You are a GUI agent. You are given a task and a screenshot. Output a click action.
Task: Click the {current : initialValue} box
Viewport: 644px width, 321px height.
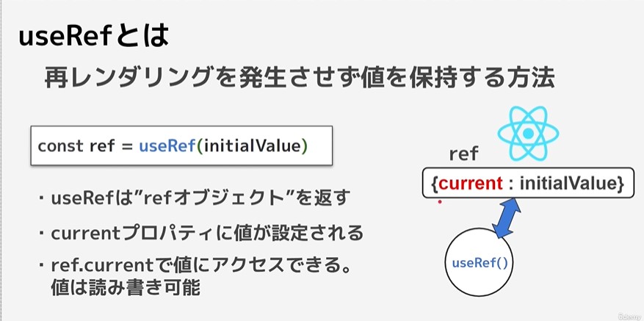[x=527, y=182]
